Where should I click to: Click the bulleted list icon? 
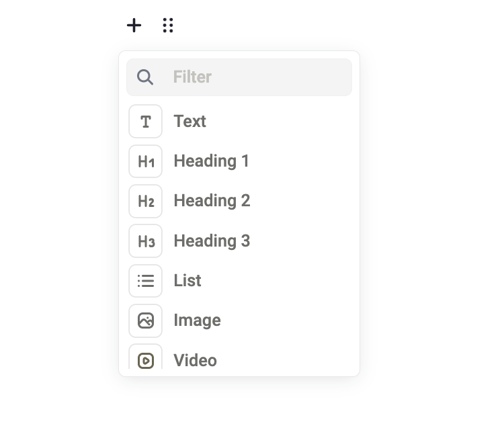pyautogui.click(x=146, y=281)
